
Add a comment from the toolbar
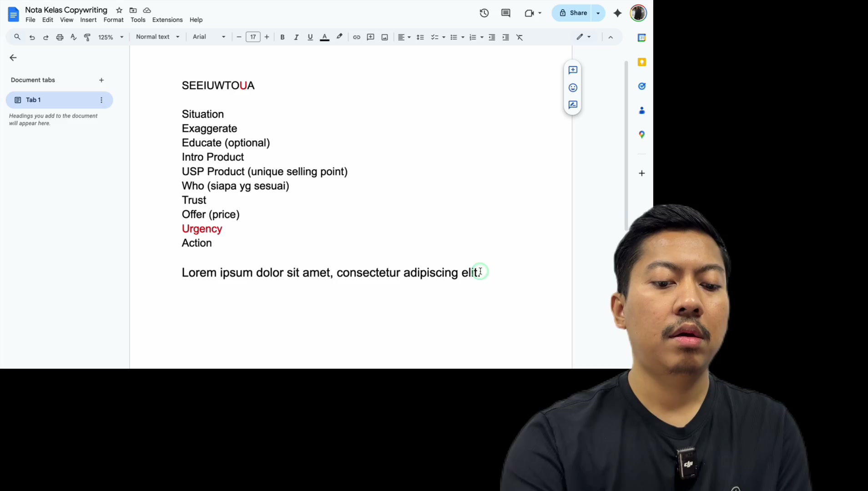[370, 37]
